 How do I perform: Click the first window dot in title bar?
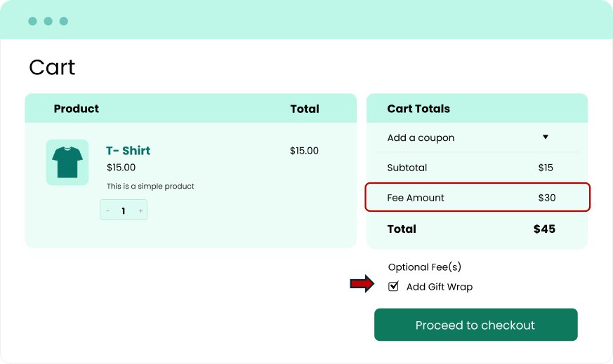[x=32, y=21]
